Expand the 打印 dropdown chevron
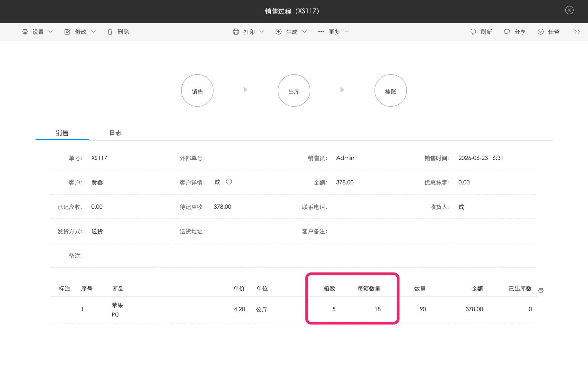 coord(262,31)
